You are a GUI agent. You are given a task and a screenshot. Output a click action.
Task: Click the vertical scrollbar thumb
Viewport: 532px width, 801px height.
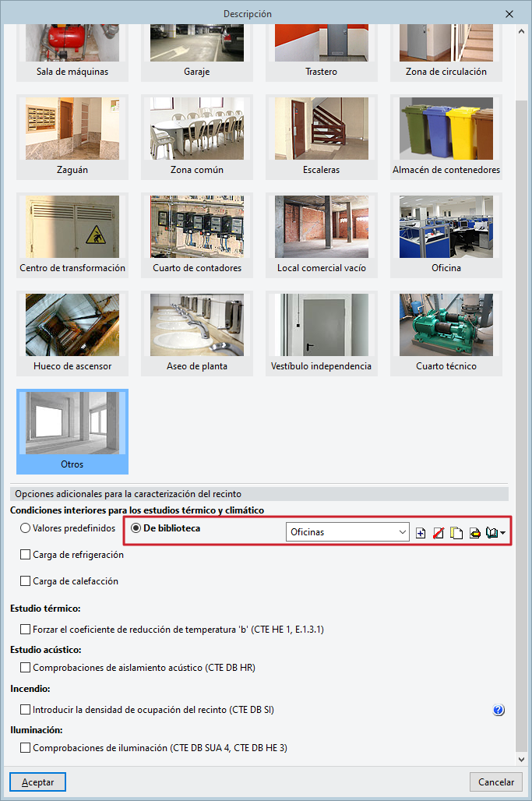(521, 425)
